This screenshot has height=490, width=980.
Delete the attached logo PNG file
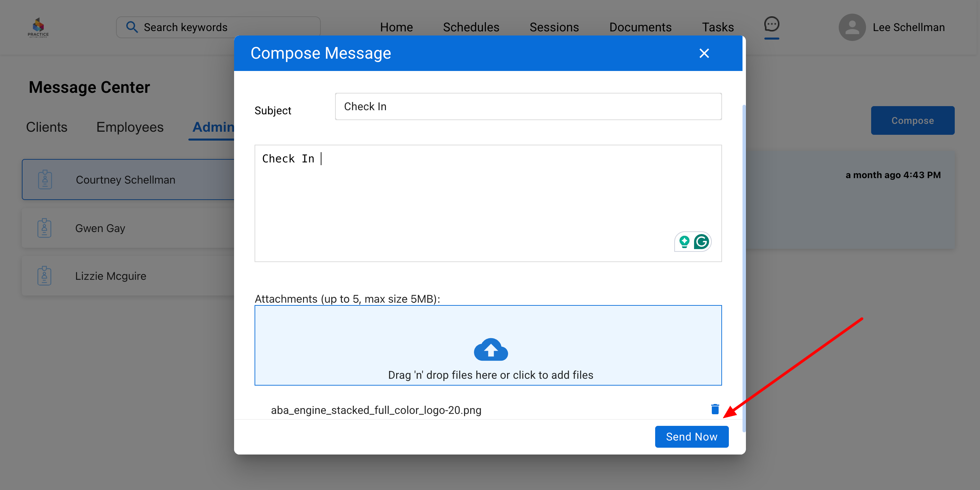tap(715, 409)
